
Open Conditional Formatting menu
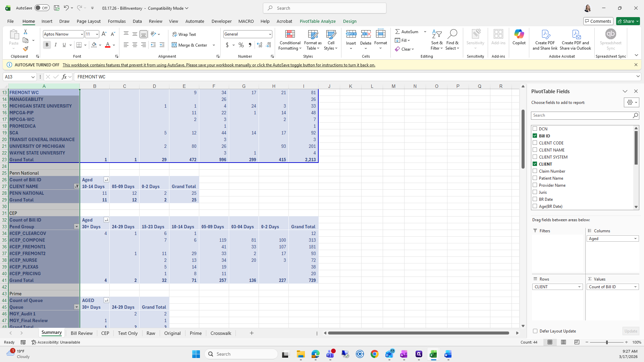[x=290, y=40]
